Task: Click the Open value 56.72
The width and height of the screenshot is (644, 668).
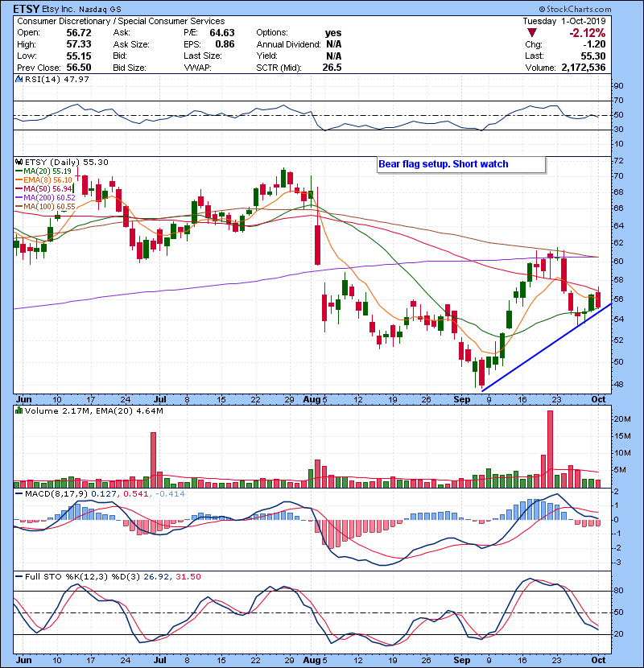Action: coord(79,33)
